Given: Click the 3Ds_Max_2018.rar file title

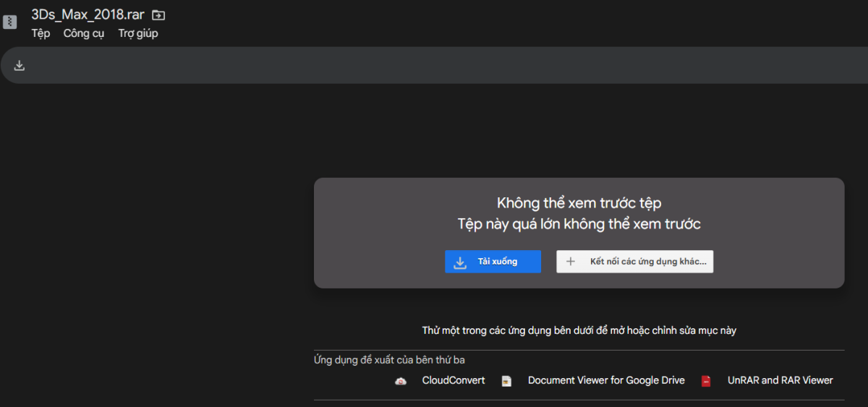Looking at the screenshot, I should [88, 14].
